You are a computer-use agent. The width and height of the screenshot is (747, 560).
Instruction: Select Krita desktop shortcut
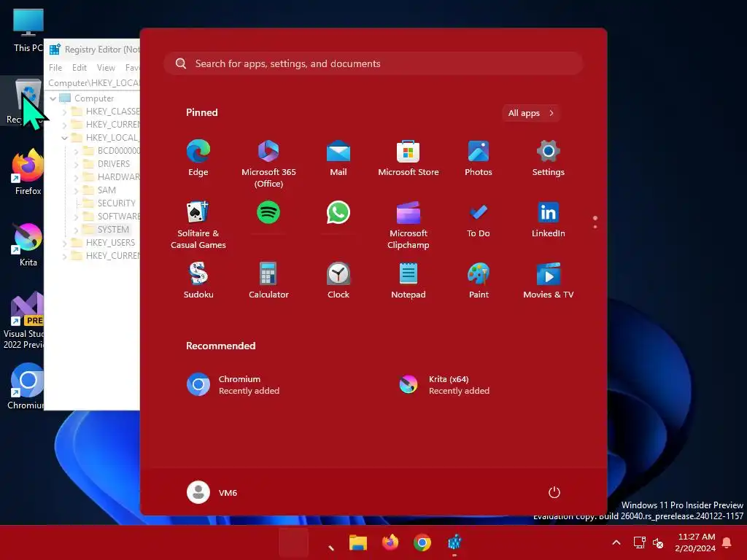[28, 245]
